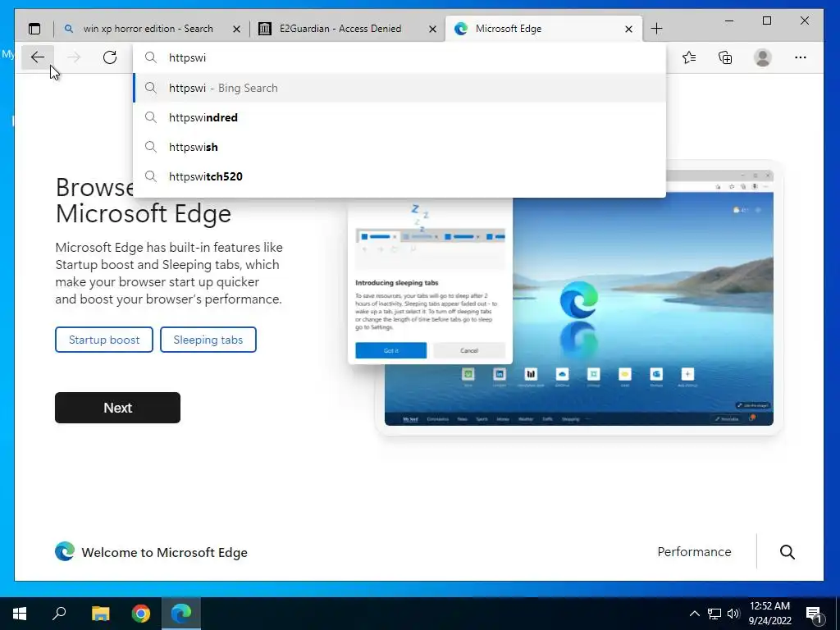This screenshot has height=630, width=840.
Task: Click the Performance link at page bottom
Action: click(x=694, y=552)
